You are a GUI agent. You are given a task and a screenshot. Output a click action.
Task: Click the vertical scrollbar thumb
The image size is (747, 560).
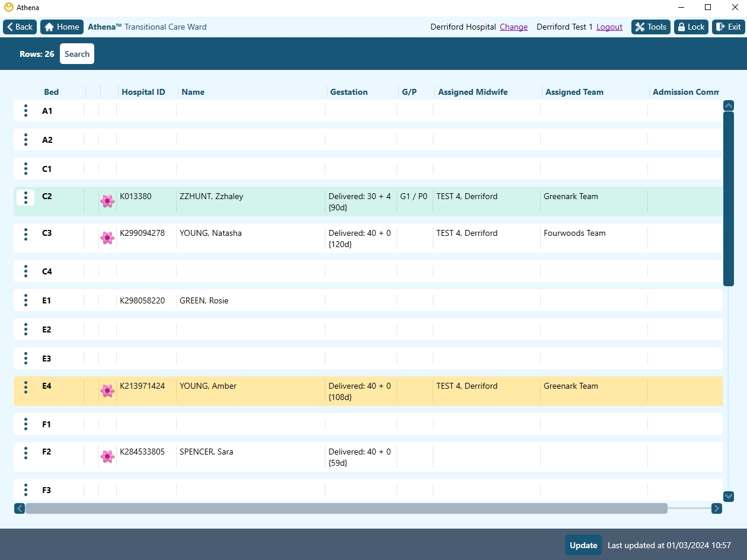tap(729, 199)
